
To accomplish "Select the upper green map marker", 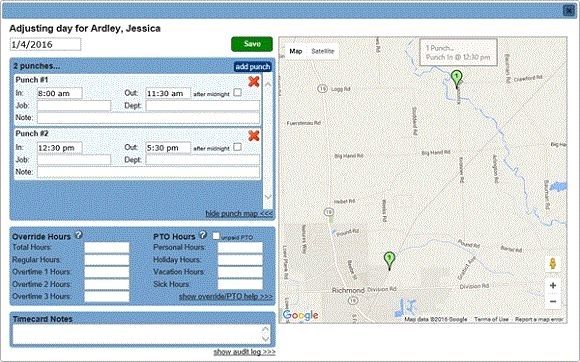I will coord(457,79).
